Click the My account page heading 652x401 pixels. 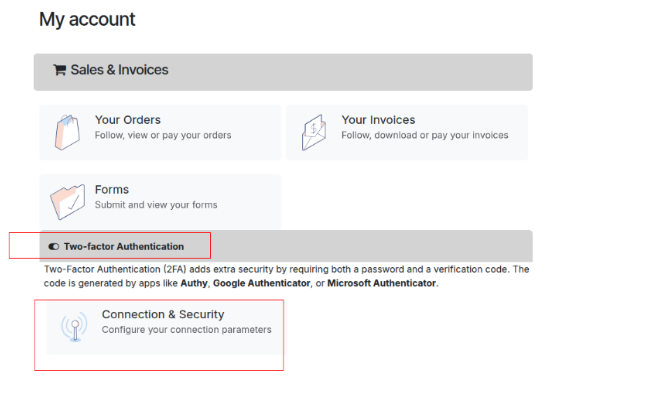87,19
